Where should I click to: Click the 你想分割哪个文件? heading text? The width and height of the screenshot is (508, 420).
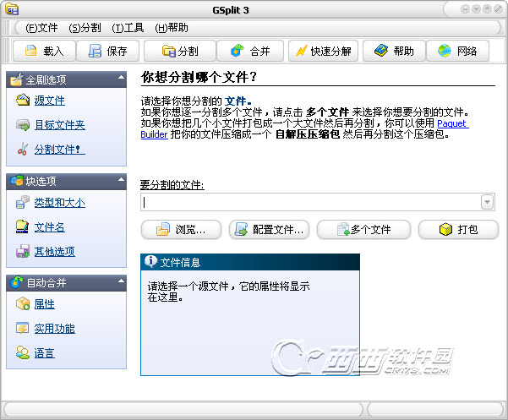click(199, 78)
